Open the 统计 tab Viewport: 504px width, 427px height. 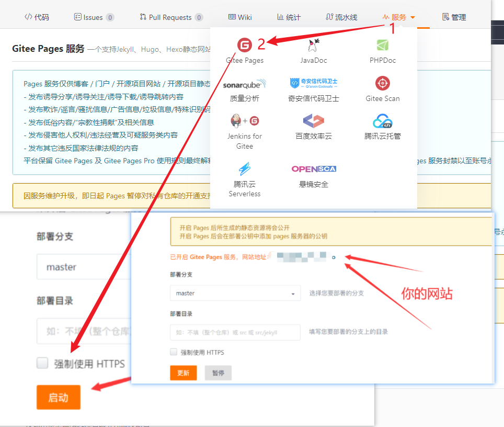289,17
